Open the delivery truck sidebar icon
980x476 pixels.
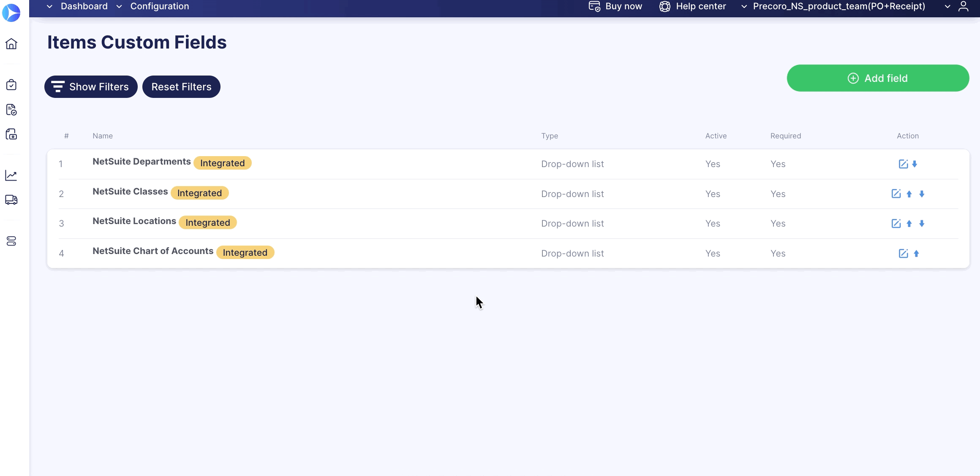[11, 200]
